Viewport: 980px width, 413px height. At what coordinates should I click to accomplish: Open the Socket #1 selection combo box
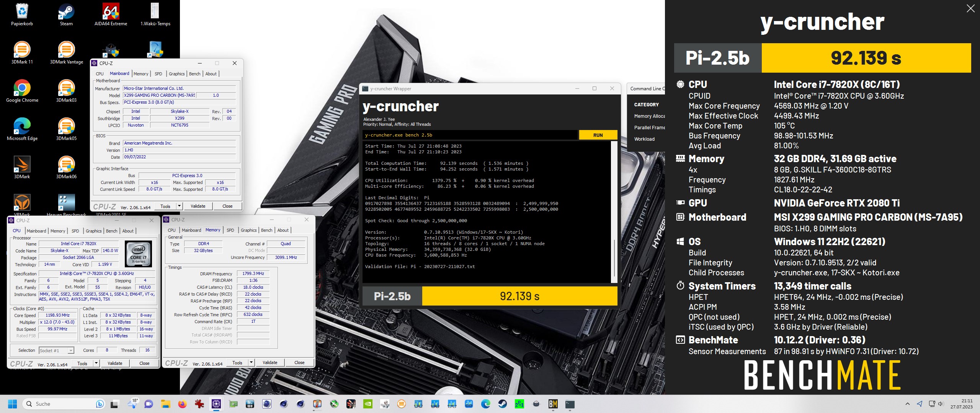(56, 350)
